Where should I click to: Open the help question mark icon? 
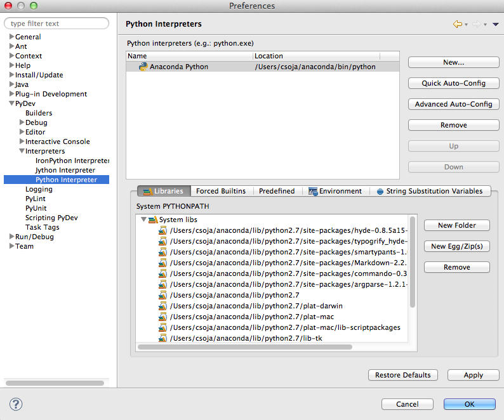tap(16, 404)
